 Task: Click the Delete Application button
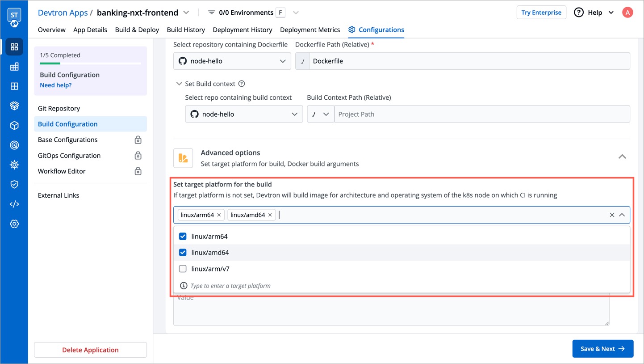90,350
